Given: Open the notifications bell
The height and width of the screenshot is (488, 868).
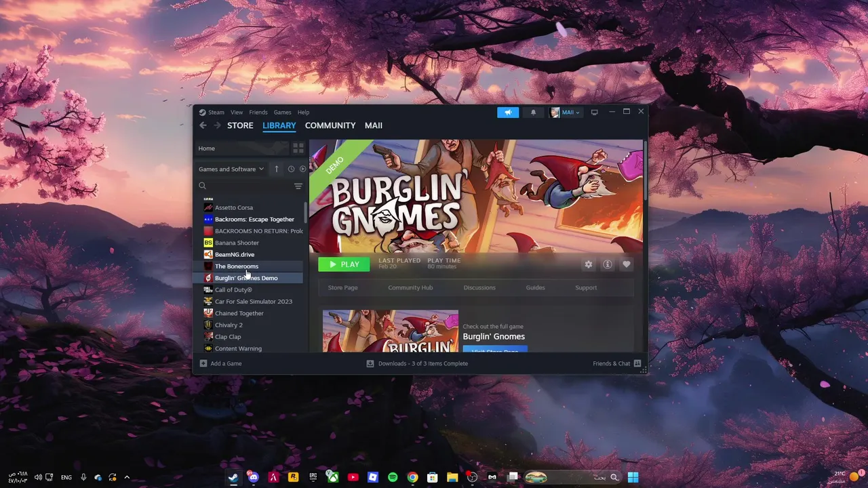Looking at the screenshot, I should click(x=533, y=113).
